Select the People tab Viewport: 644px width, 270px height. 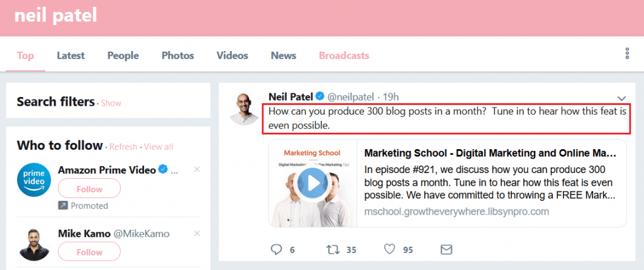point(123,55)
